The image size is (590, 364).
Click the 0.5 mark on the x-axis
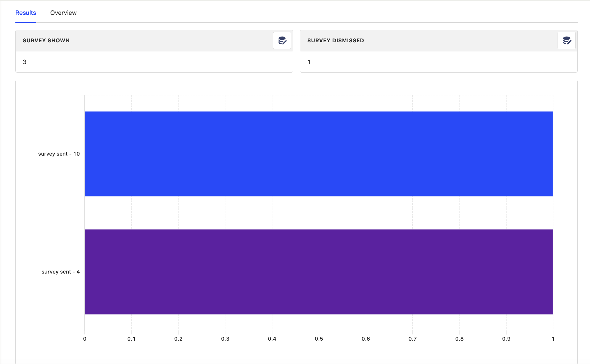(319, 339)
